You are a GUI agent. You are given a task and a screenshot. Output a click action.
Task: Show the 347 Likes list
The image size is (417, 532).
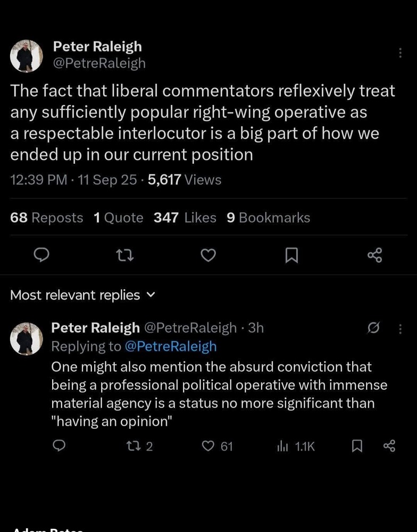pyautogui.click(x=185, y=218)
